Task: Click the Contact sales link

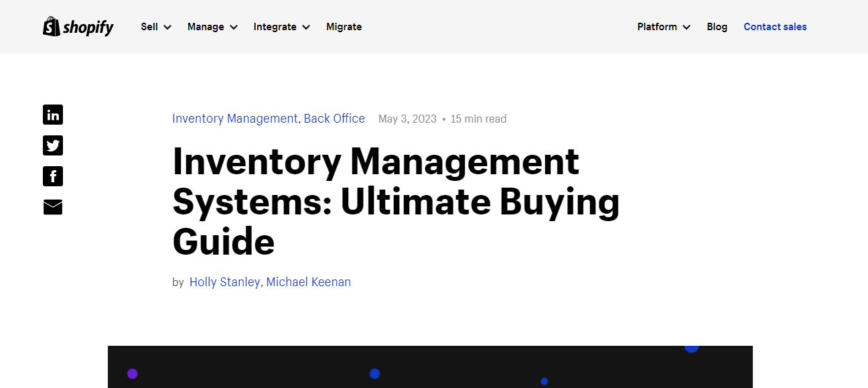Action: [x=775, y=27]
